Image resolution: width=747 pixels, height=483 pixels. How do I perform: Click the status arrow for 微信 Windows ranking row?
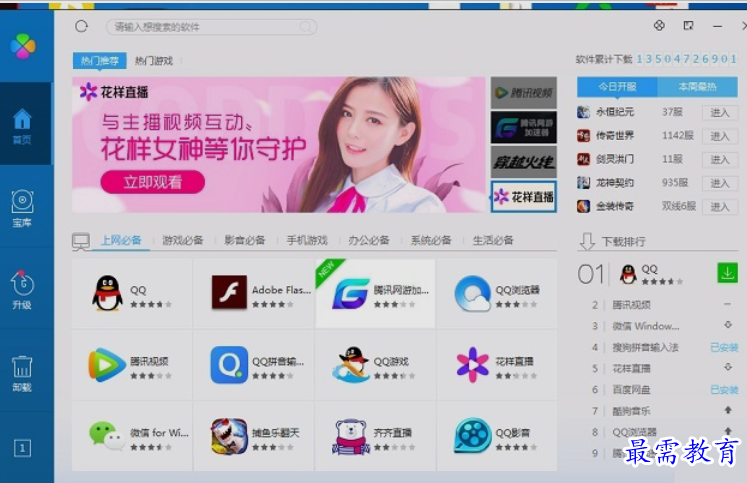point(728,325)
